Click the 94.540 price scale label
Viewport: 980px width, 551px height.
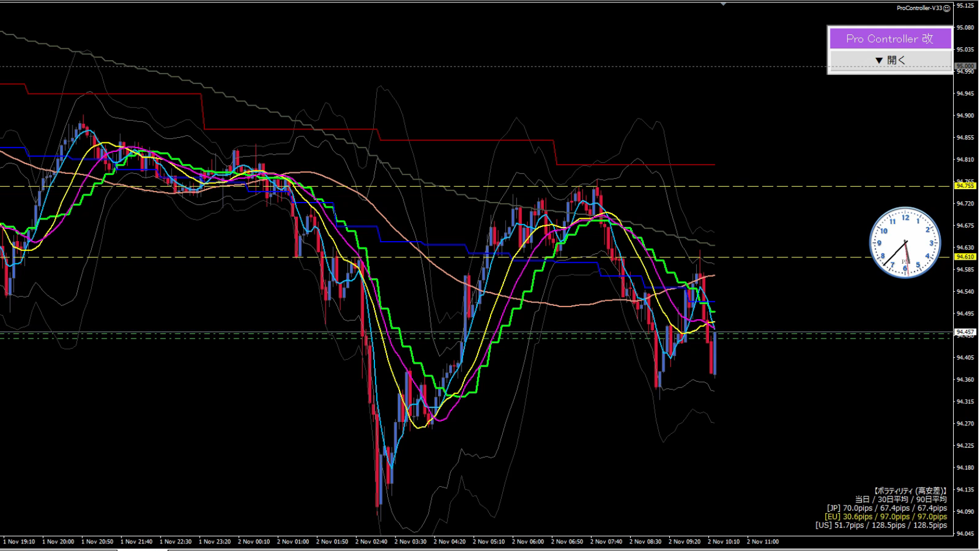(x=965, y=291)
